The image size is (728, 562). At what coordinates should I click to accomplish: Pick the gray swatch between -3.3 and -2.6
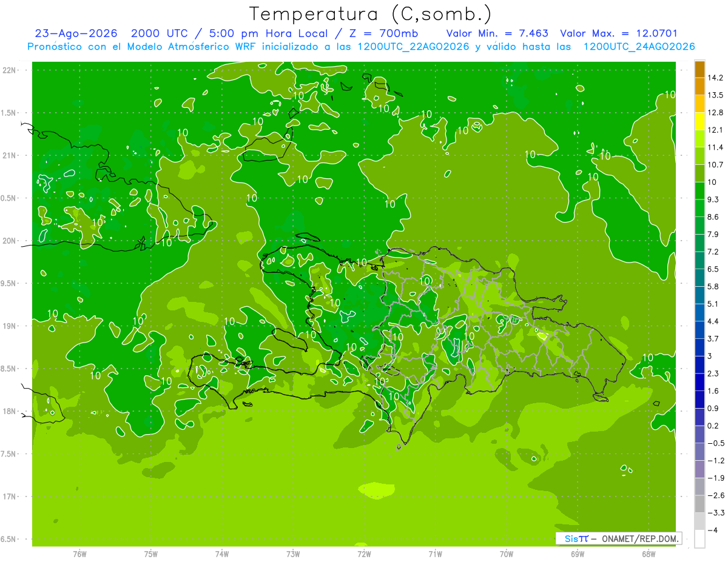coord(699,504)
